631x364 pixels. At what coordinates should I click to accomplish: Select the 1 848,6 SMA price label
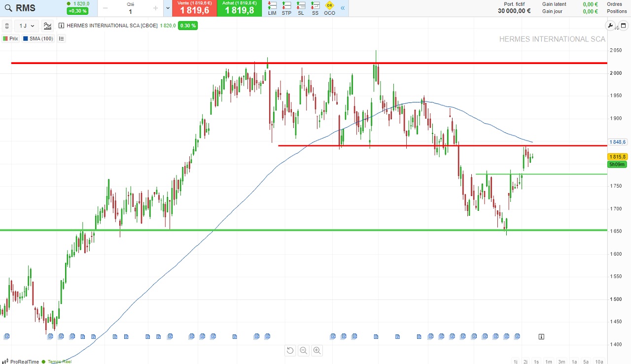coord(618,142)
